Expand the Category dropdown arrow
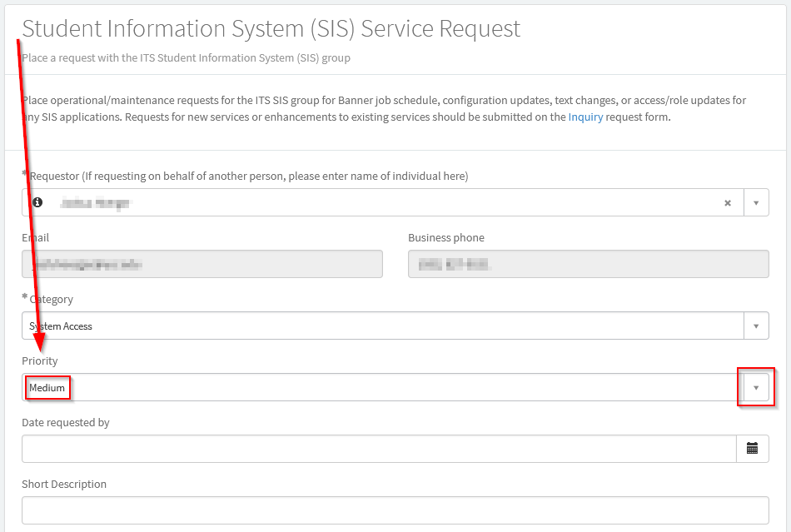The width and height of the screenshot is (791, 532). click(x=756, y=326)
